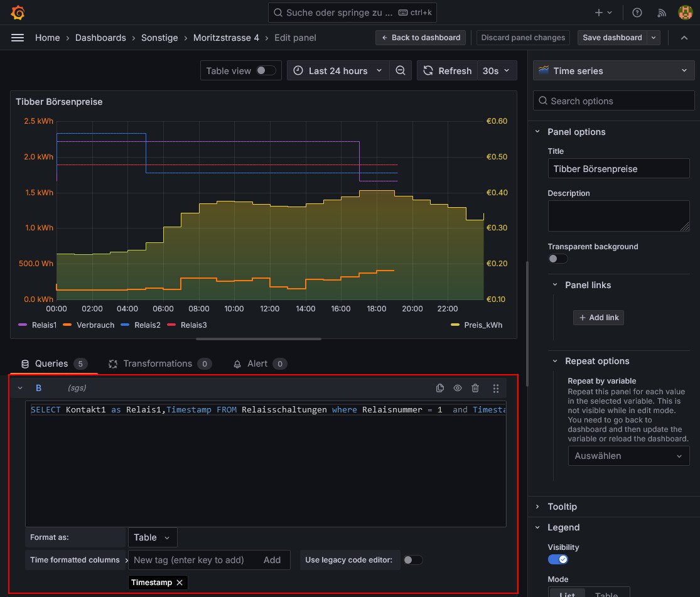Enable the Transparent background toggle
This screenshot has height=597, width=700.
557,259
